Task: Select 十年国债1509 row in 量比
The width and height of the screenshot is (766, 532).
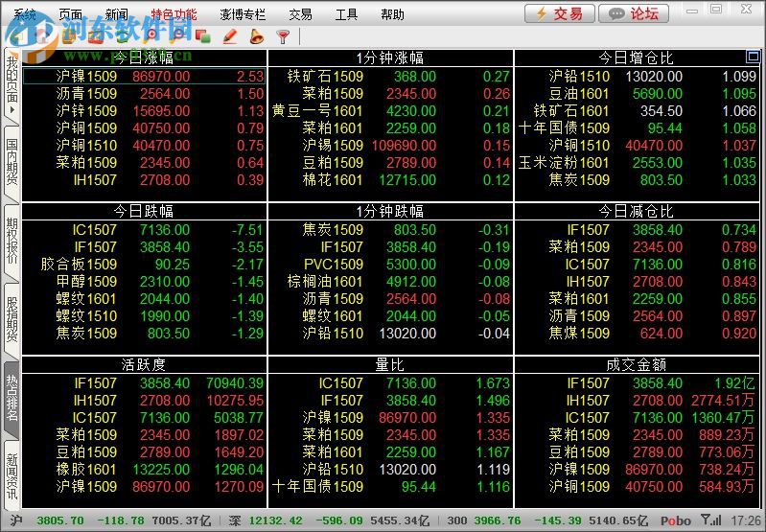Action: 390,487
